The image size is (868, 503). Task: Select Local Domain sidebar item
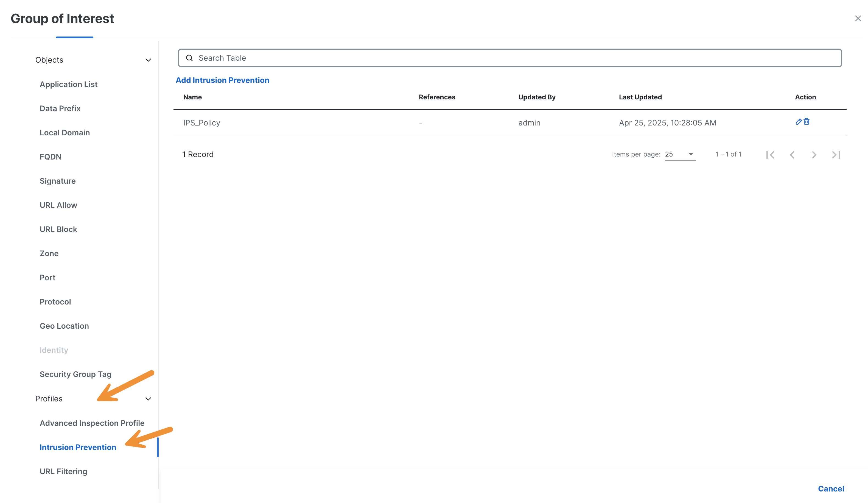tap(65, 133)
